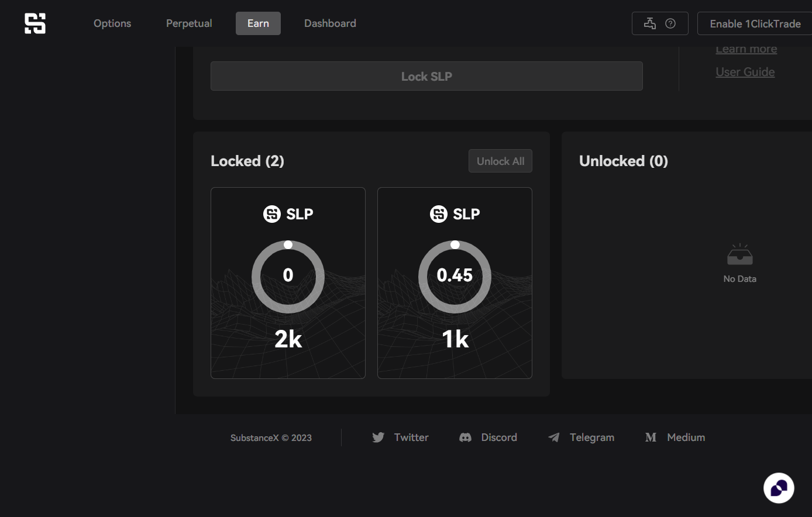Click the No Data label

click(x=740, y=279)
